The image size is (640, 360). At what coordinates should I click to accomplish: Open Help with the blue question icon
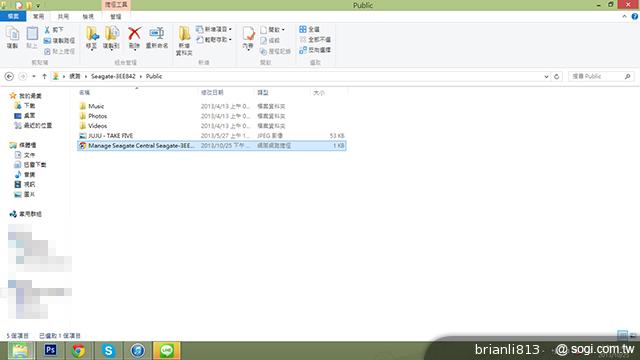(x=635, y=16)
